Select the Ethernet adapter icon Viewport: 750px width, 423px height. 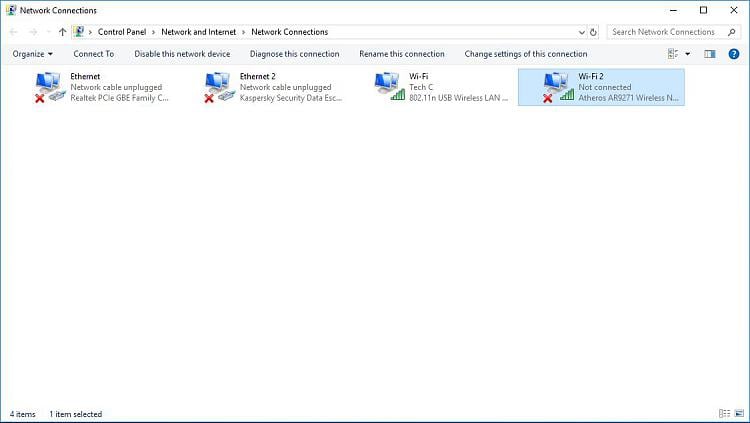(x=50, y=87)
